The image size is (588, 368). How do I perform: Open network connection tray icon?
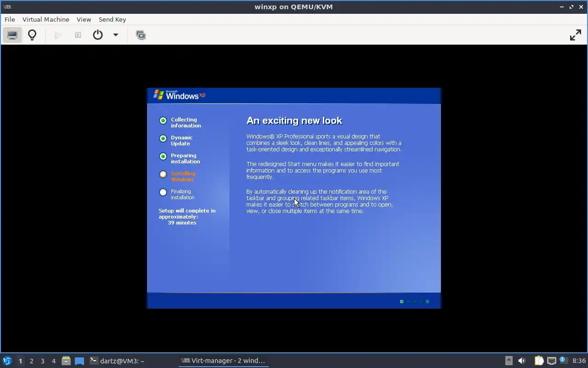pos(551,361)
